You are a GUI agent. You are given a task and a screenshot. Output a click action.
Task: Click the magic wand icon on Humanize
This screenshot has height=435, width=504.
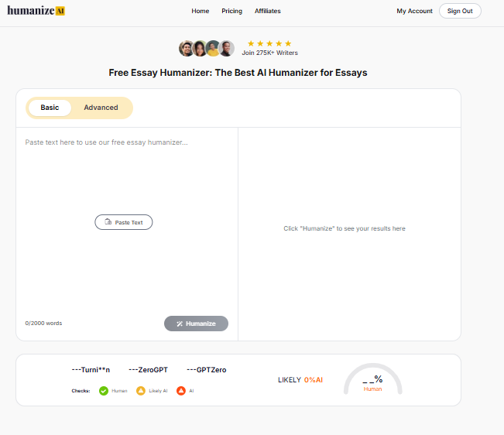click(x=180, y=324)
